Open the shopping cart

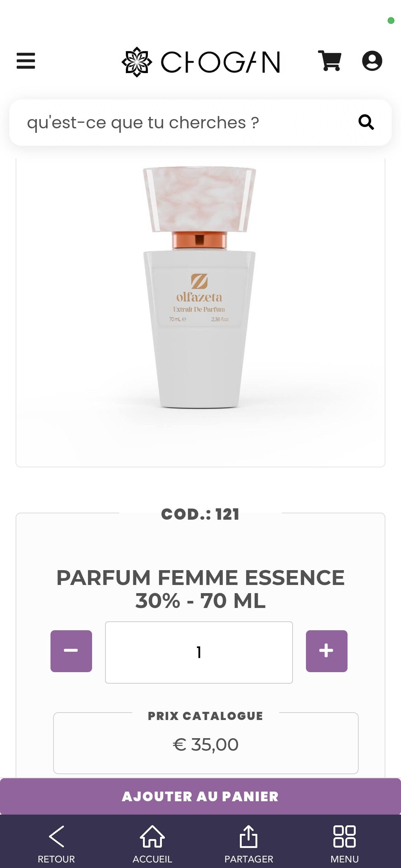[330, 61]
